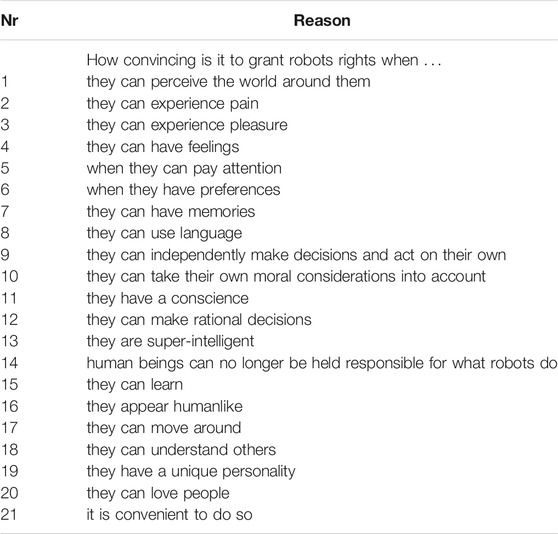Click 'they can have feelings' entry
Screen dimensions: 558x534
pos(163,147)
